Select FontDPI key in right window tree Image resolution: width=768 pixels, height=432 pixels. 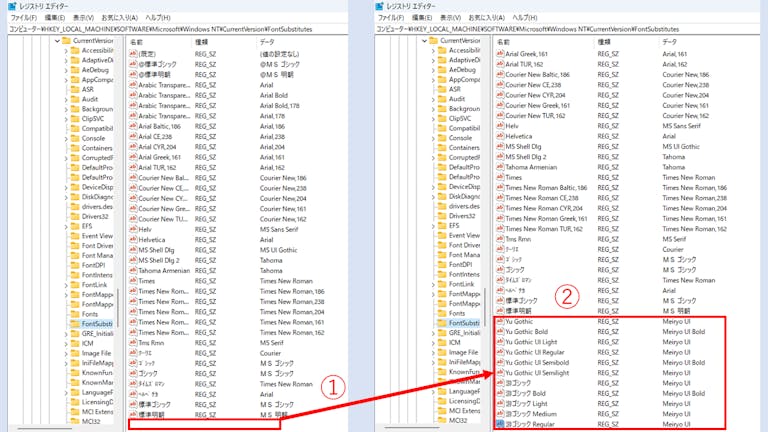(460, 264)
